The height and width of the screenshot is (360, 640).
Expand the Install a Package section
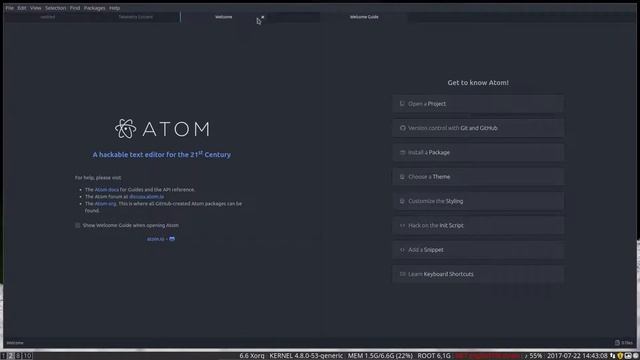pos(478,152)
